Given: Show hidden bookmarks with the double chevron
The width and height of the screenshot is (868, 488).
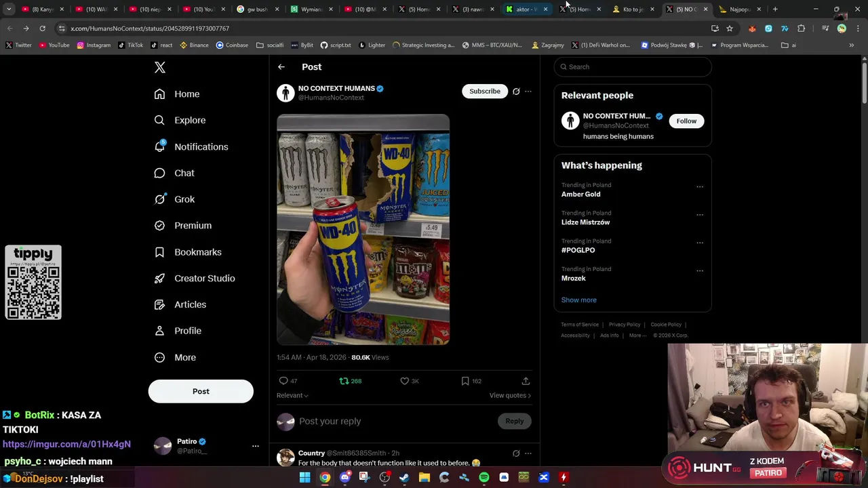Looking at the screenshot, I should [852, 45].
